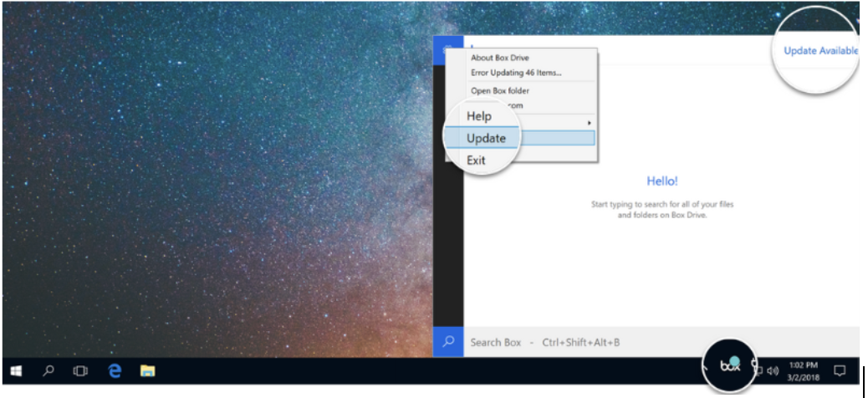
Task: Select About Box Drive menu item
Action: pos(500,58)
